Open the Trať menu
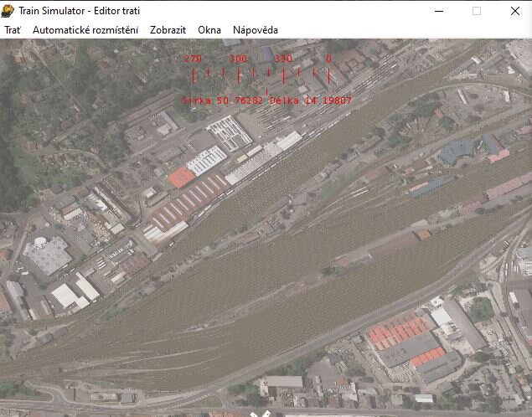 pos(13,30)
